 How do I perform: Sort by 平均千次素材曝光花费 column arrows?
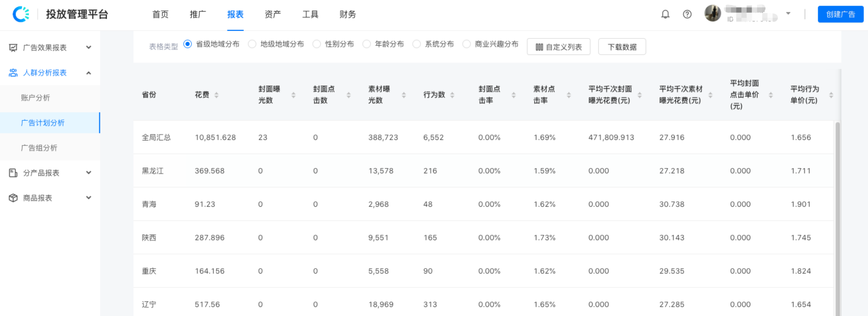point(711,95)
